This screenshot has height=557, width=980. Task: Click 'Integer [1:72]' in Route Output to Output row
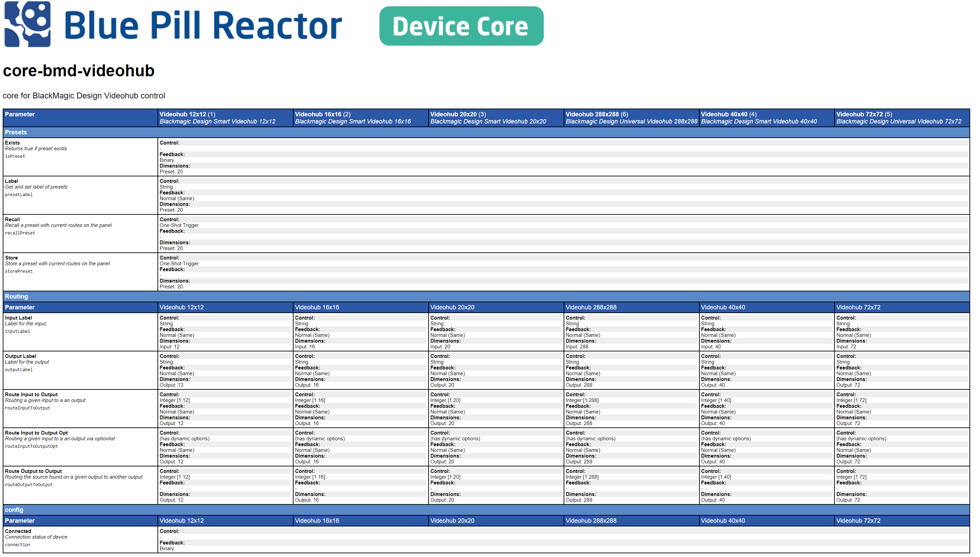tap(851, 477)
